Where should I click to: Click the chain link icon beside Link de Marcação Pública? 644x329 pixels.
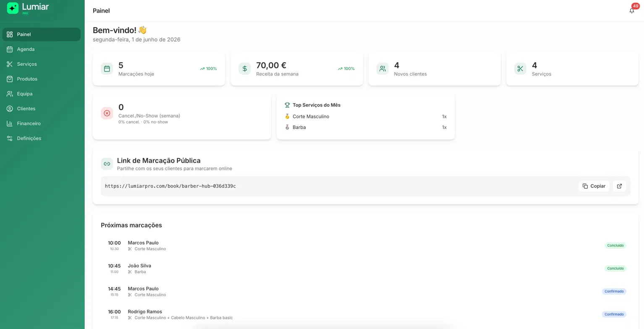[107, 164]
